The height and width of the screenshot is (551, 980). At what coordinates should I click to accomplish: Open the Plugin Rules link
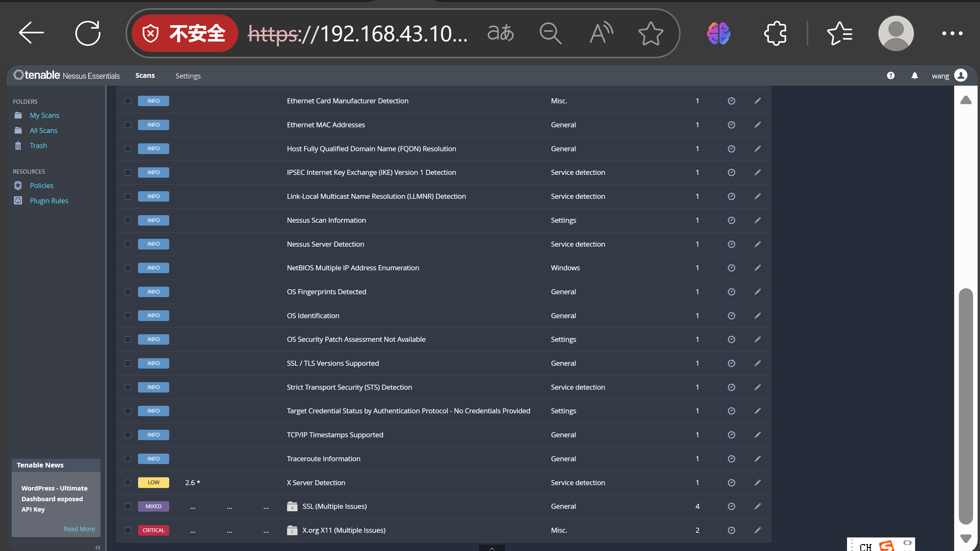[x=49, y=200]
